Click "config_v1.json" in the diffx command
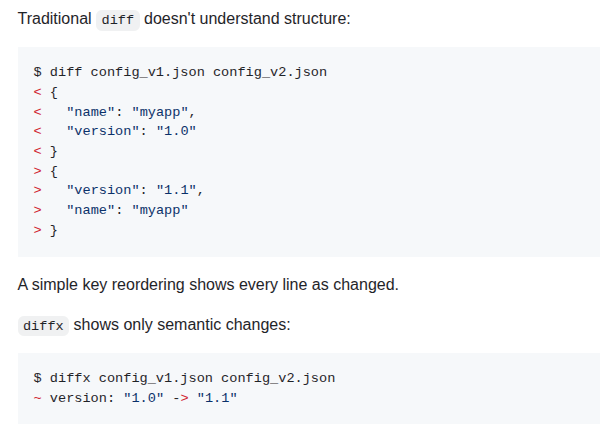600x438 pixels. (155, 378)
